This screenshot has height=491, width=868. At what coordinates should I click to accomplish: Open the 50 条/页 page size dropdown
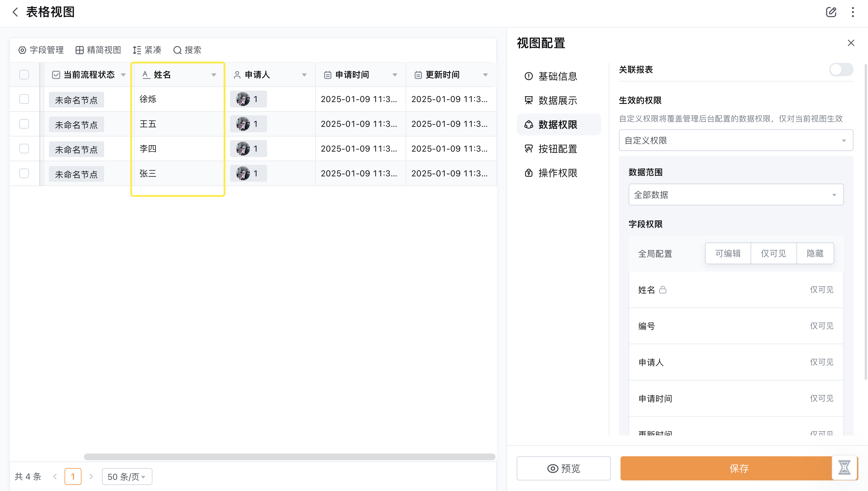pyautogui.click(x=127, y=477)
